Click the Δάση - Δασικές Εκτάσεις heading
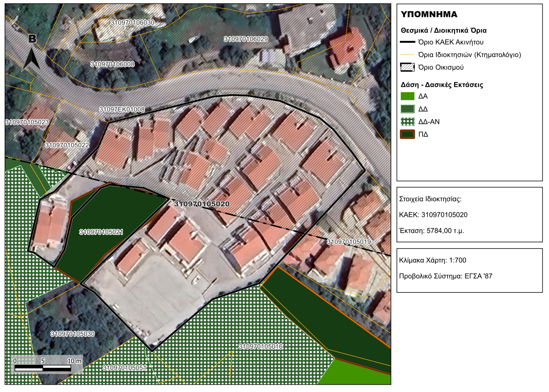Viewport: 549px width, 392px height. click(x=441, y=85)
